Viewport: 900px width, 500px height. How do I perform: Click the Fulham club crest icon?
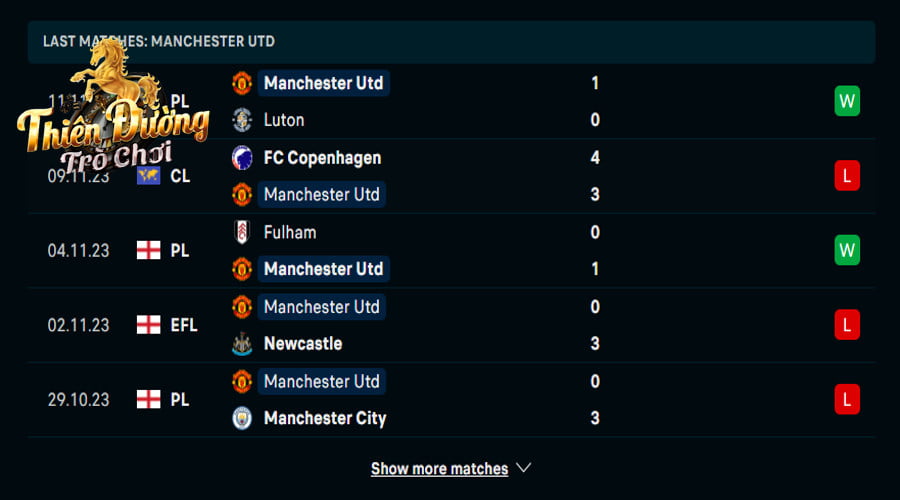pyautogui.click(x=242, y=232)
